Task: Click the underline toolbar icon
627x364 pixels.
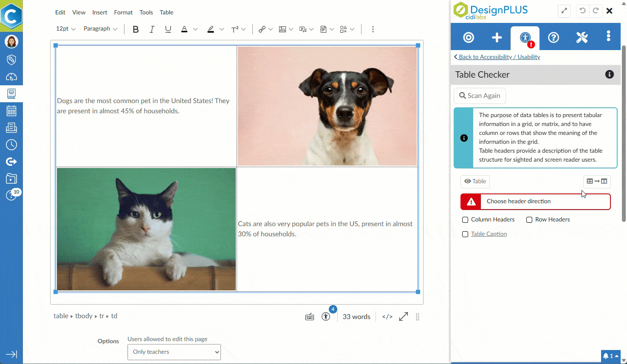Action: 168,29
